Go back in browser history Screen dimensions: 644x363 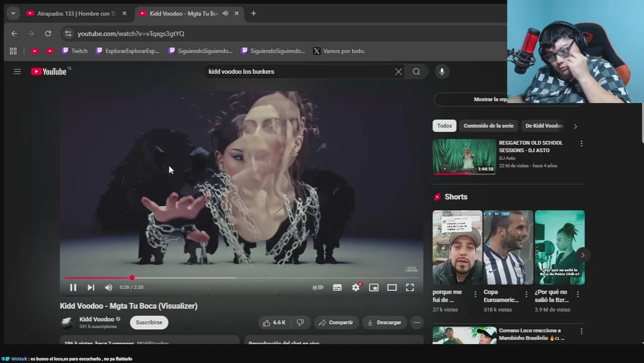pos(14,34)
